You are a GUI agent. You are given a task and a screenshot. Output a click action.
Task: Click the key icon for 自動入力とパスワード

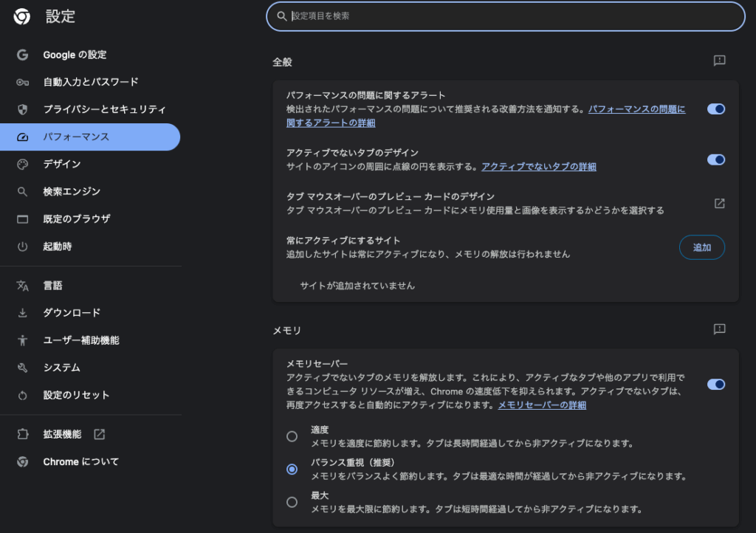[x=22, y=82]
